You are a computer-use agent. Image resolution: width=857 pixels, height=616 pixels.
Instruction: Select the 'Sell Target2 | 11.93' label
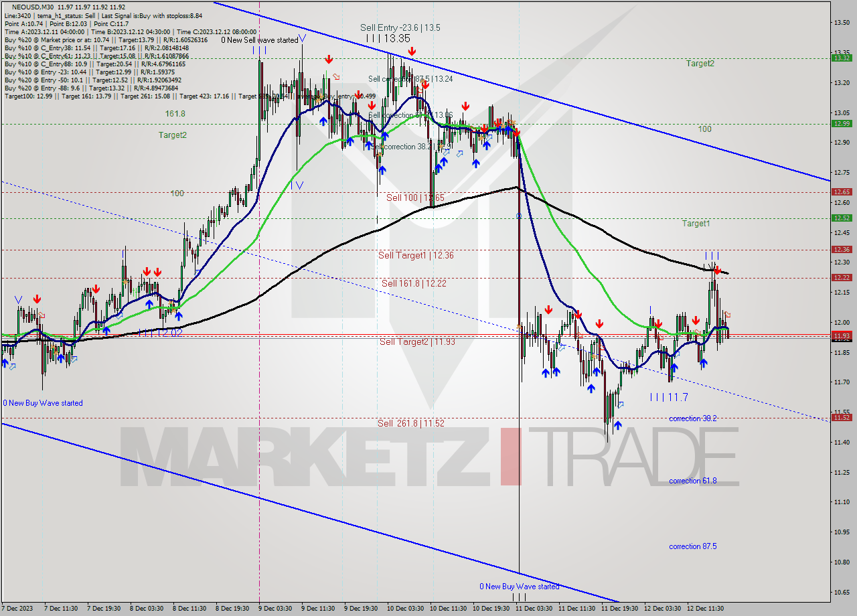(x=417, y=341)
